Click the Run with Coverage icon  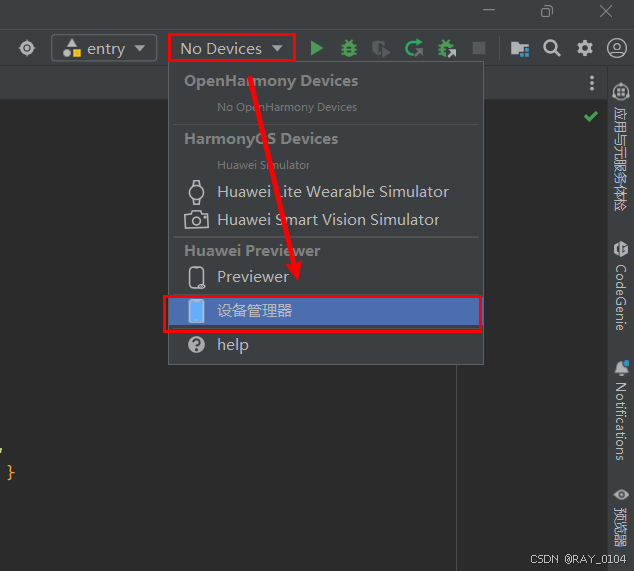pos(381,49)
